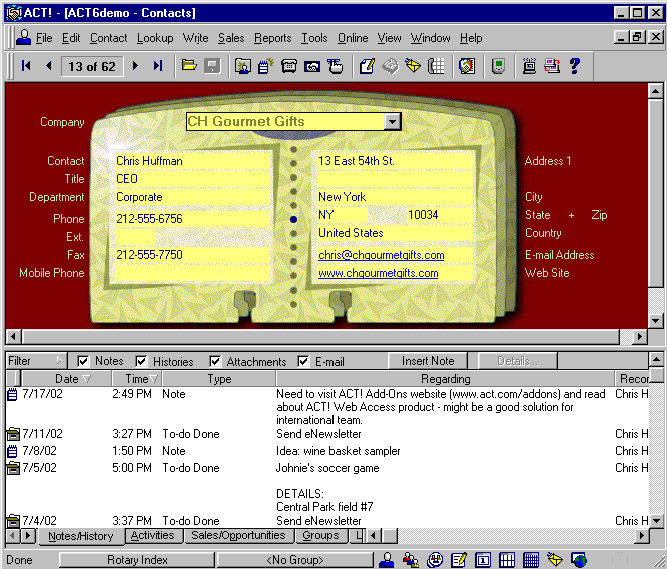
Task: Click the green handheld PDA toolbar icon
Action: 498,66
